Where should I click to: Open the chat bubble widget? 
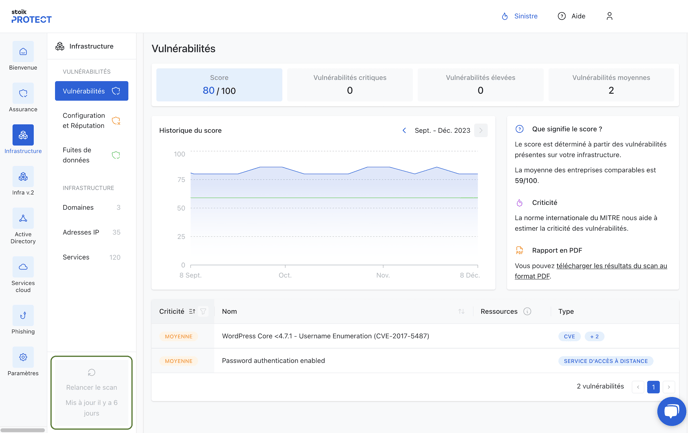pos(671,411)
